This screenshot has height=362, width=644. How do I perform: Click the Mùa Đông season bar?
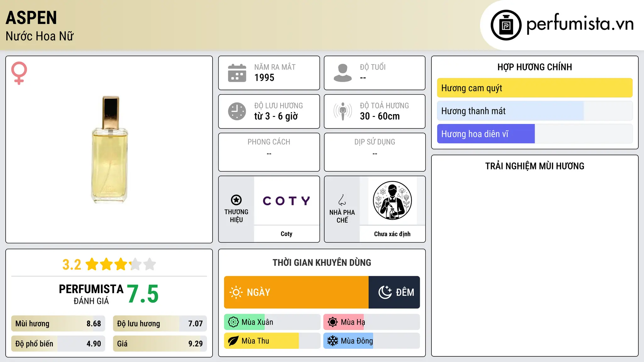click(x=371, y=341)
